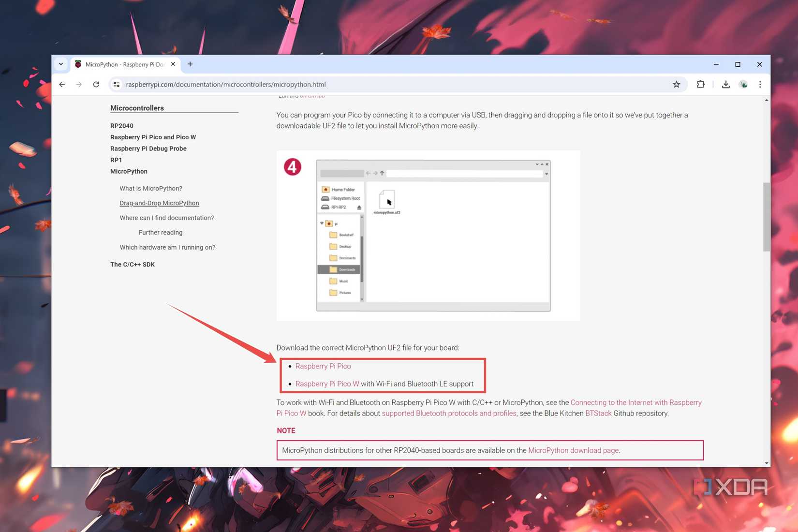Image resolution: width=798 pixels, height=532 pixels.
Task: Go to Drag-and-Drop MicroPython subsection
Action: [x=159, y=203]
